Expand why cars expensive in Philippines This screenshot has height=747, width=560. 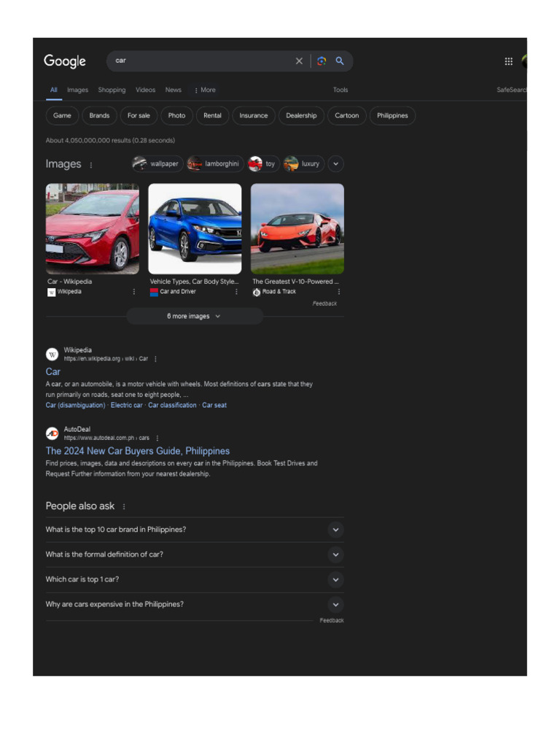point(195,605)
